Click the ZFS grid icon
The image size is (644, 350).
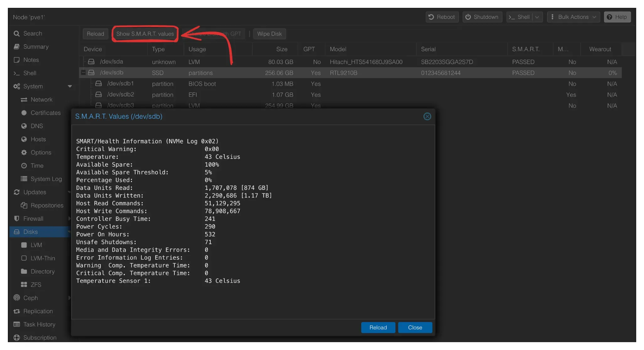click(x=24, y=285)
